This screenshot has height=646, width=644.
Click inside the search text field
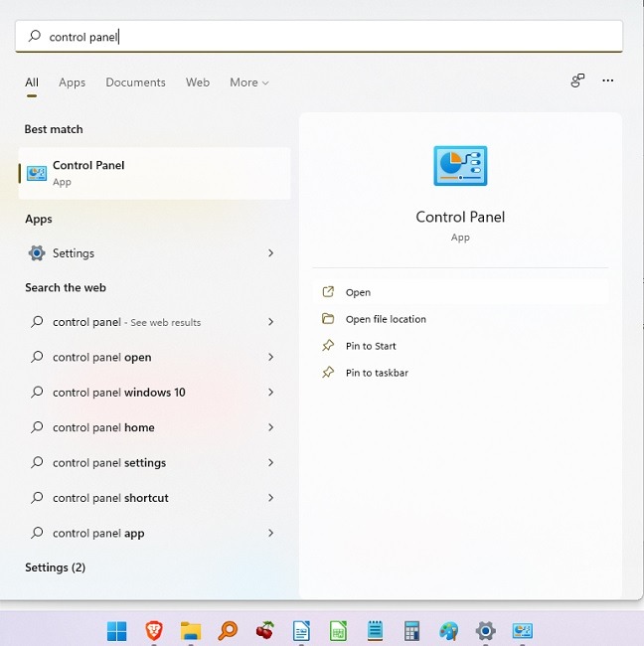point(319,36)
